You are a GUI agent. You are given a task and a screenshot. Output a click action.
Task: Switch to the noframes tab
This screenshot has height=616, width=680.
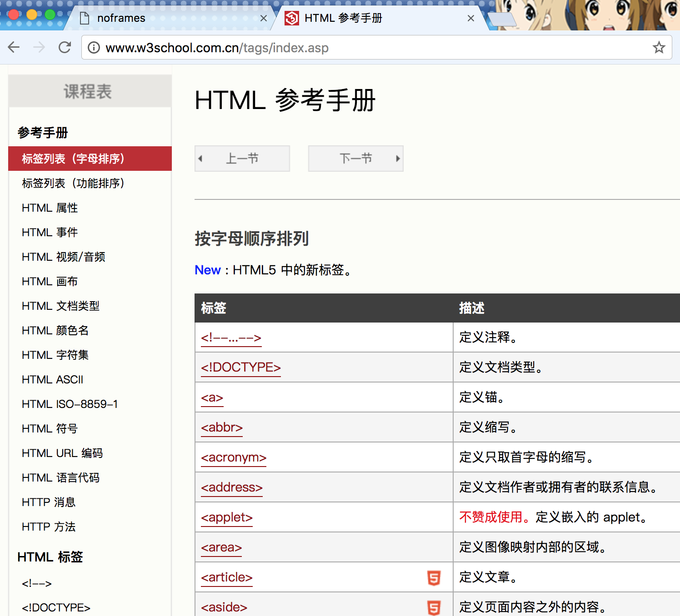[x=168, y=18]
